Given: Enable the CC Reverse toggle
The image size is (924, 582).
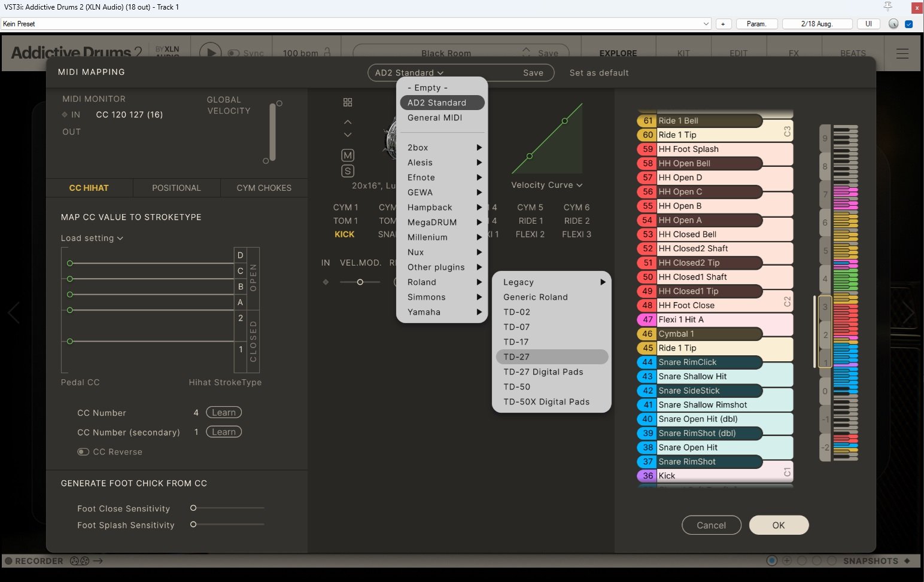Looking at the screenshot, I should [x=83, y=452].
